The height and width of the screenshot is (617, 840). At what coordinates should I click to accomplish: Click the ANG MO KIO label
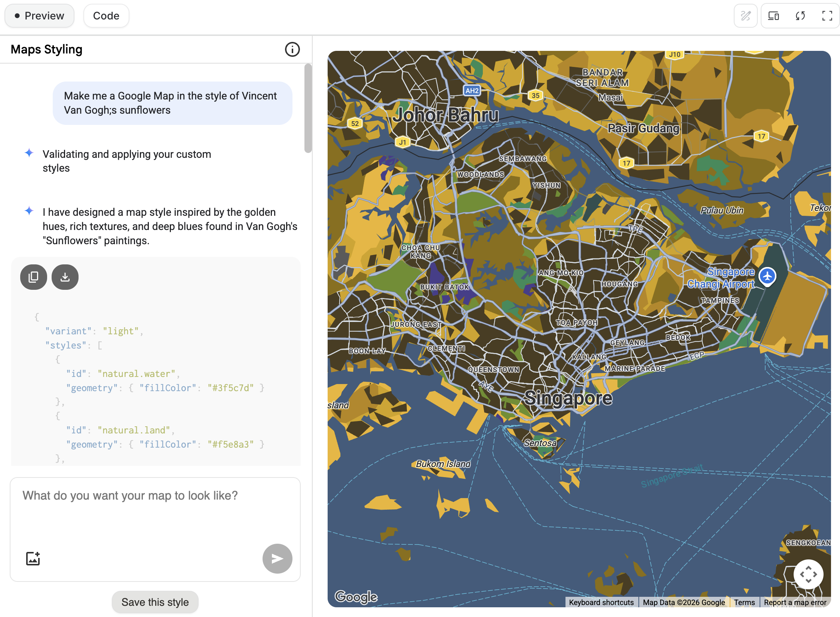click(x=561, y=273)
